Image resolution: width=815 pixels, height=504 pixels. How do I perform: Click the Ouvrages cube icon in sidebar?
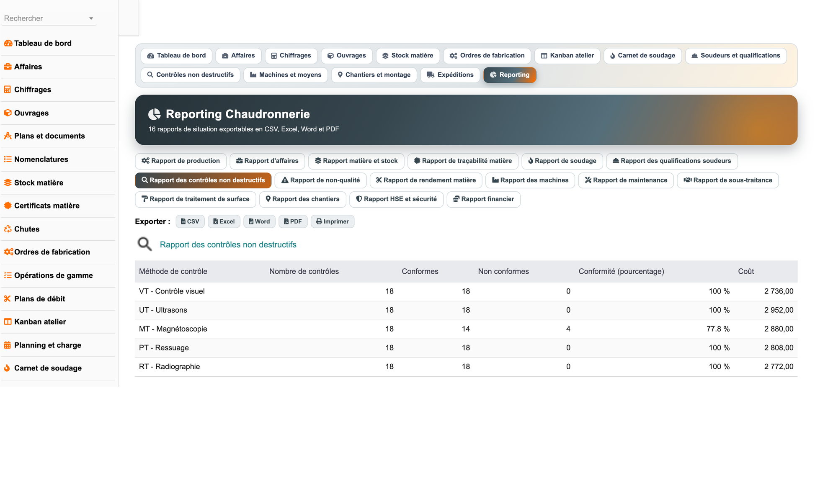click(8, 113)
